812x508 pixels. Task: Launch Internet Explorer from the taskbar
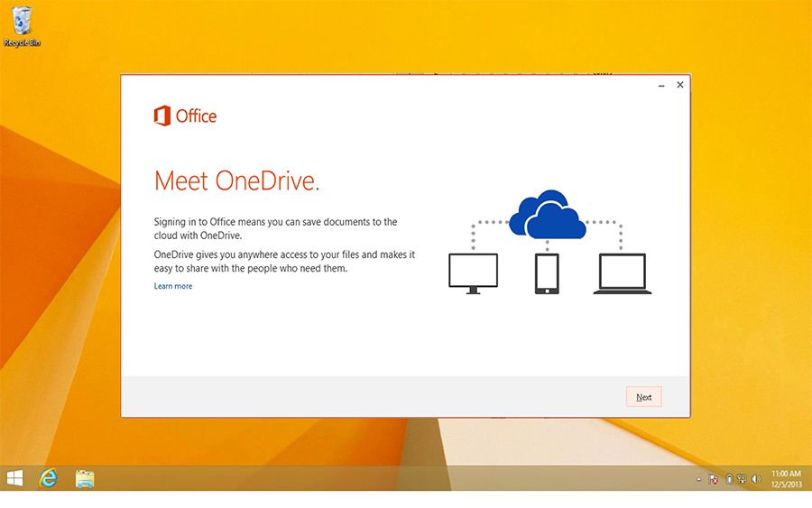point(49,478)
